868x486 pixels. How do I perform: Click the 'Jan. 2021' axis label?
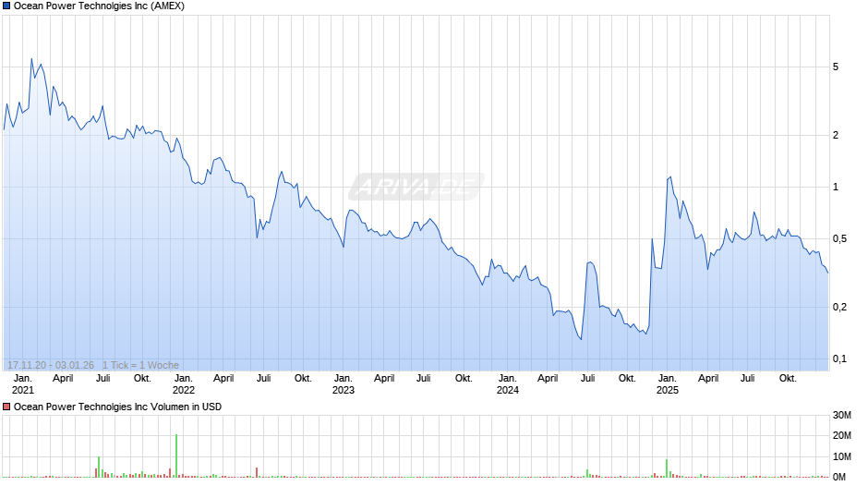pos(23,384)
